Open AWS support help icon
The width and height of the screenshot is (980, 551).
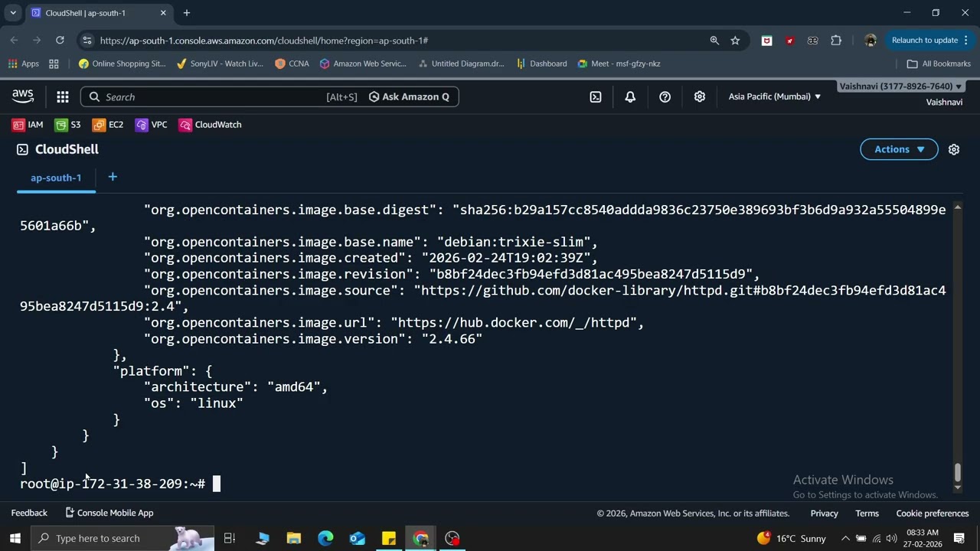point(665,96)
